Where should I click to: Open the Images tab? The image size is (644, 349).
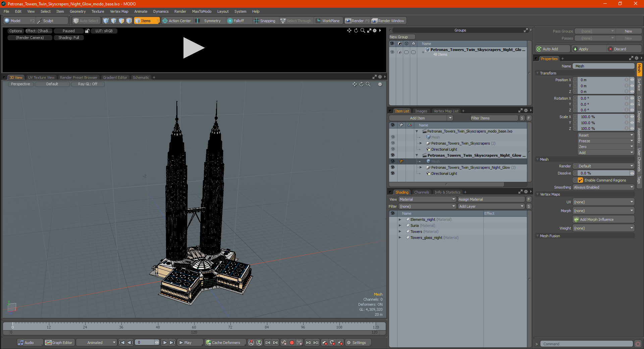pyautogui.click(x=421, y=111)
